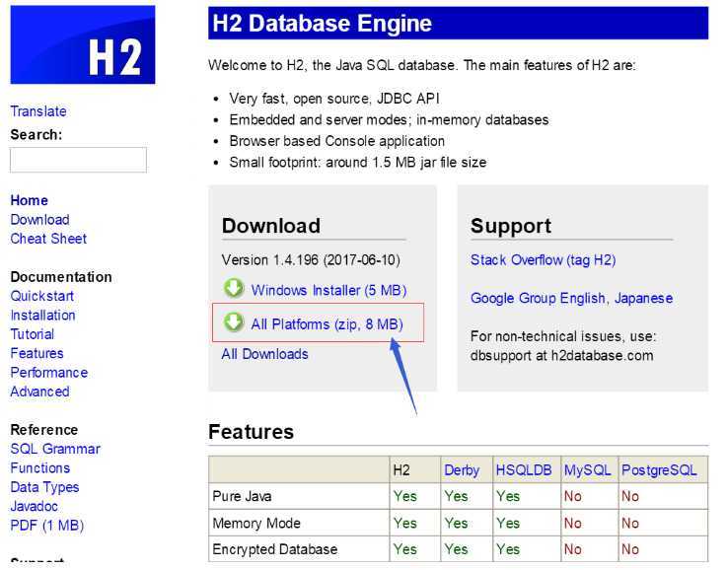728x570 pixels.
Task: Open the Download sidebar link
Action: [39, 220]
